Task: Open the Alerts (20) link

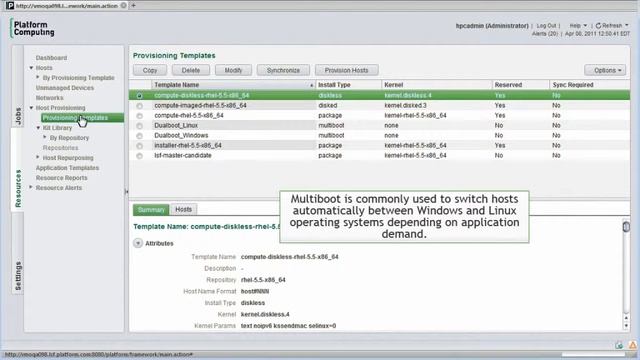Action: pyautogui.click(x=544, y=34)
